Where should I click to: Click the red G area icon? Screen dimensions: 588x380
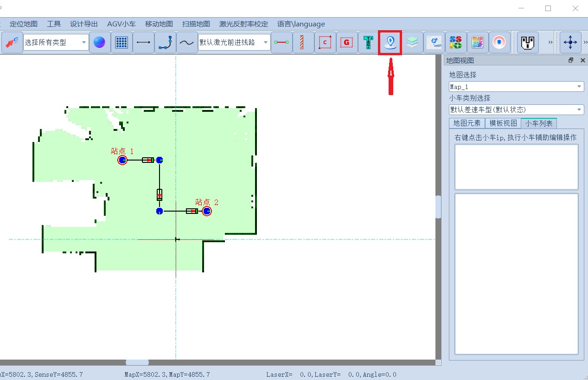pyautogui.click(x=346, y=43)
